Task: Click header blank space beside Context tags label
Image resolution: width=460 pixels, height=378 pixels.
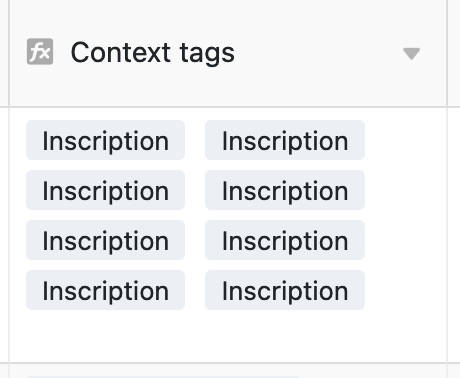Action: 317,53
